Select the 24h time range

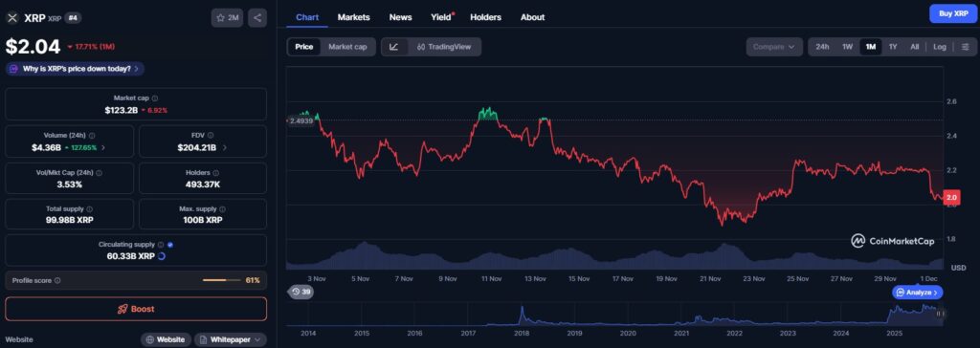(822, 47)
